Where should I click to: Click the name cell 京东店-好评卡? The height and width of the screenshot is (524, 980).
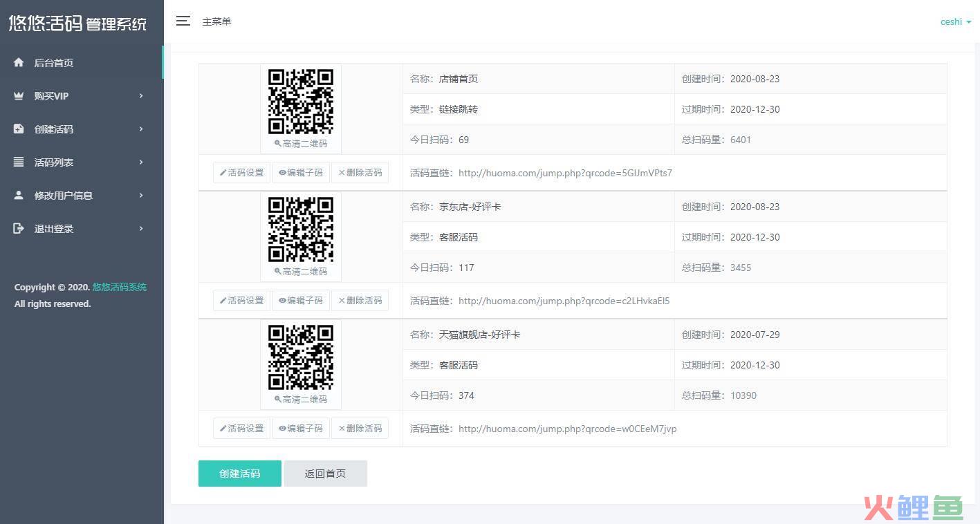pos(470,207)
